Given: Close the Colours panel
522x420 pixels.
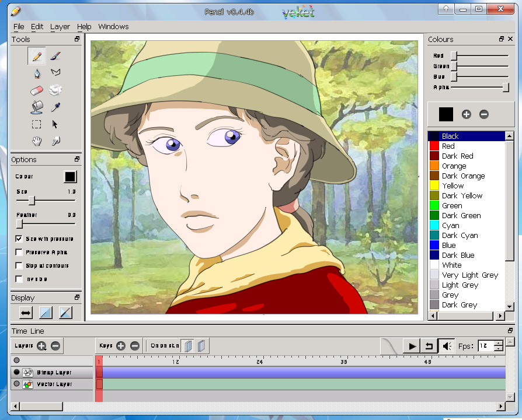Looking at the screenshot, I should 510,39.
